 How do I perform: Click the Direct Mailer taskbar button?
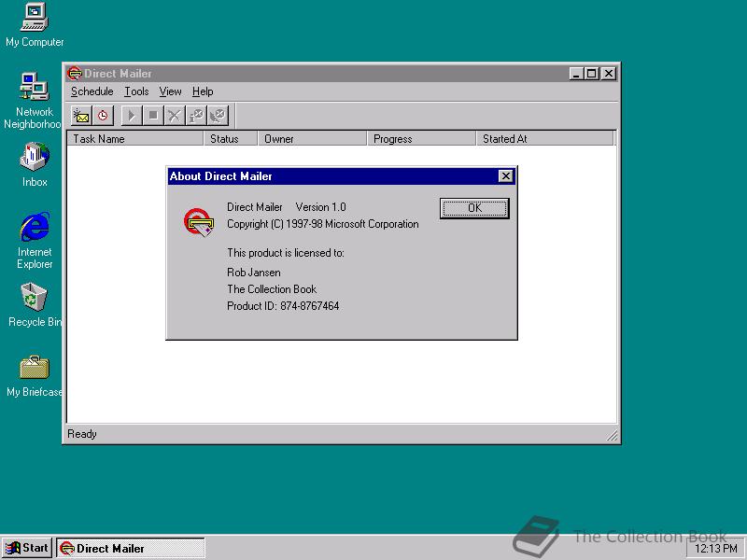pyautogui.click(x=131, y=548)
